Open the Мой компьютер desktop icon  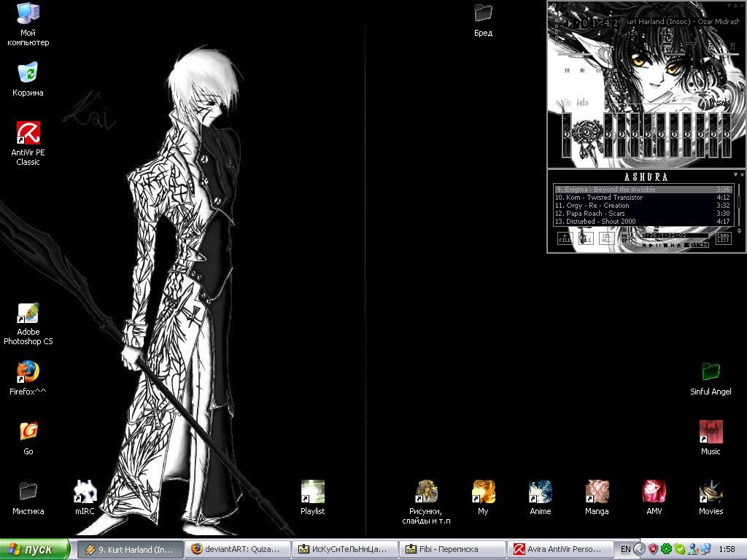click(28, 24)
